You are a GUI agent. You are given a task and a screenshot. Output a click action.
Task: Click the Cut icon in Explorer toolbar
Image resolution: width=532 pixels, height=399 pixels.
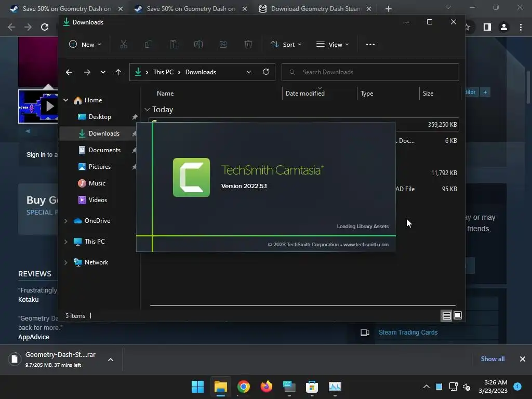pyautogui.click(x=124, y=45)
